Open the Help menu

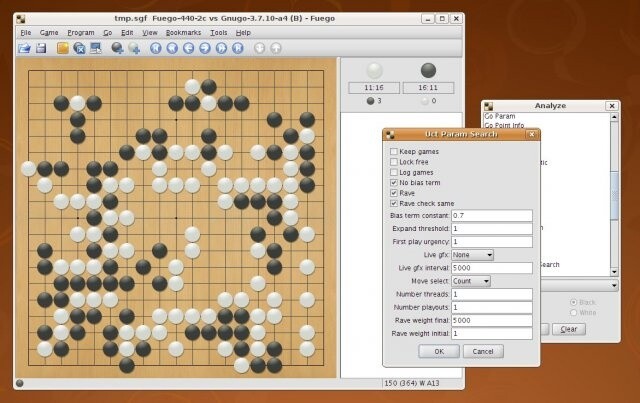pyautogui.click(x=243, y=33)
